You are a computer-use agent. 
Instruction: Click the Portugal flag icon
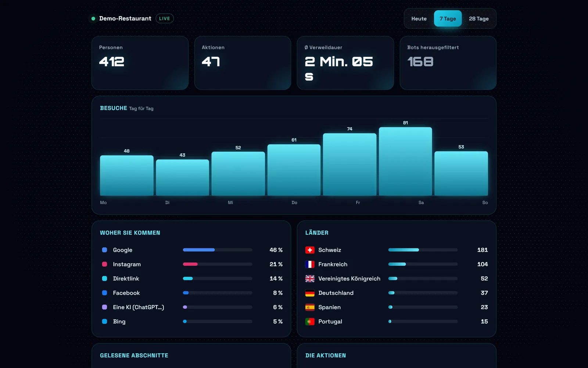[310, 321]
